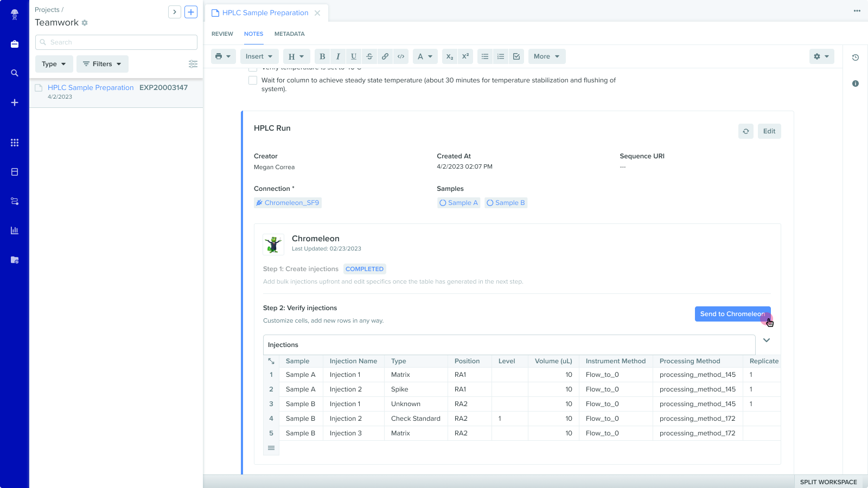Open the Sample B chip link
The height and width of the screenshot is (488, 868).
click(506, 203)
